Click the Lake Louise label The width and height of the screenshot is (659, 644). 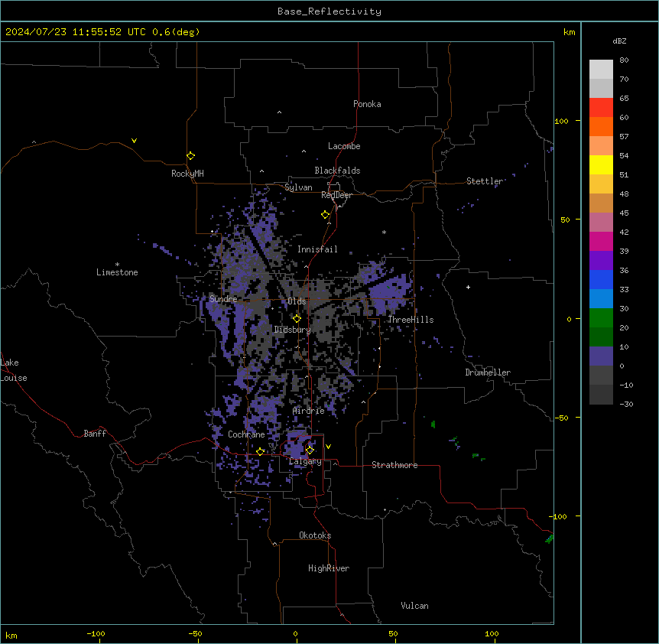(x=14, y=370)
